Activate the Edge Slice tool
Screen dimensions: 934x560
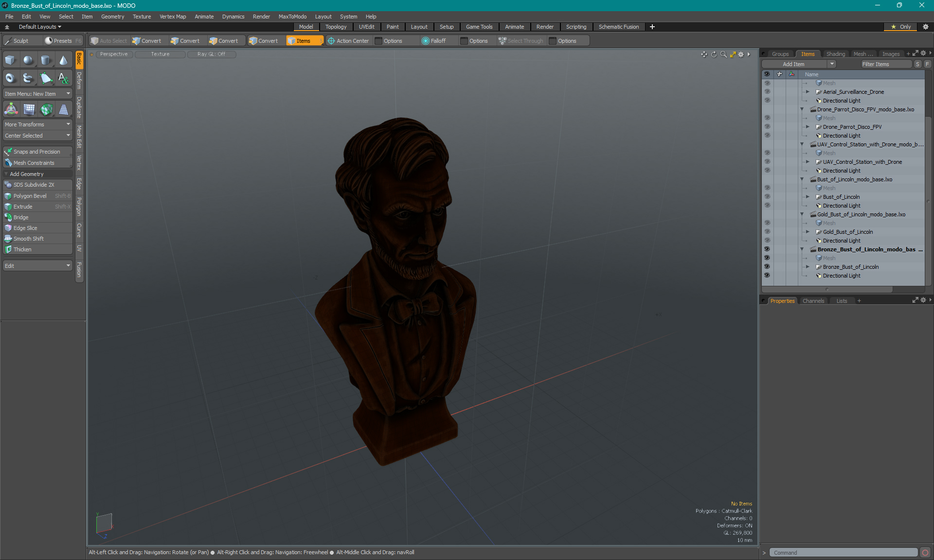(x=37, y=228)
